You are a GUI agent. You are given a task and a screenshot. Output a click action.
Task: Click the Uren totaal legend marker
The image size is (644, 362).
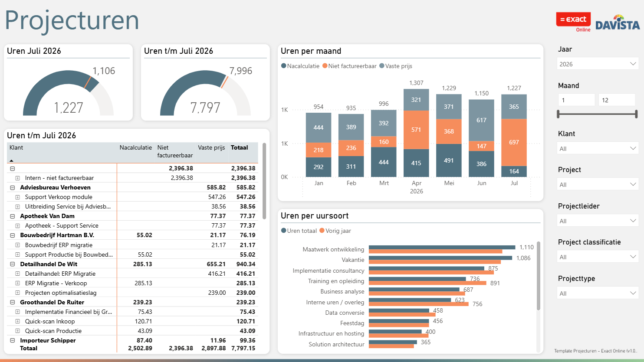284,231
